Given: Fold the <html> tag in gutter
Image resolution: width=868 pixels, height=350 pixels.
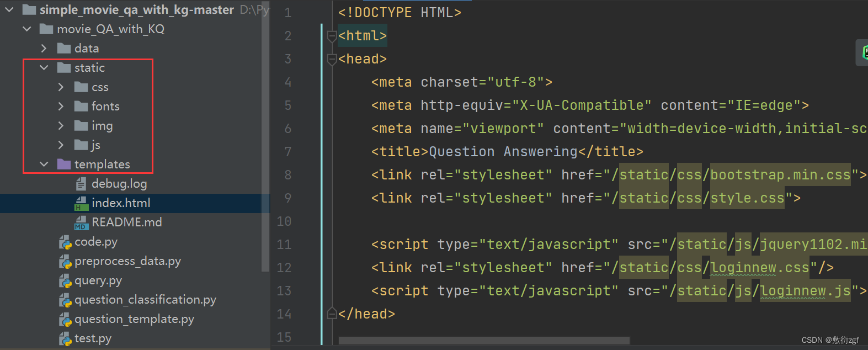Looking at the screenshot, I should tap(332, 36).
